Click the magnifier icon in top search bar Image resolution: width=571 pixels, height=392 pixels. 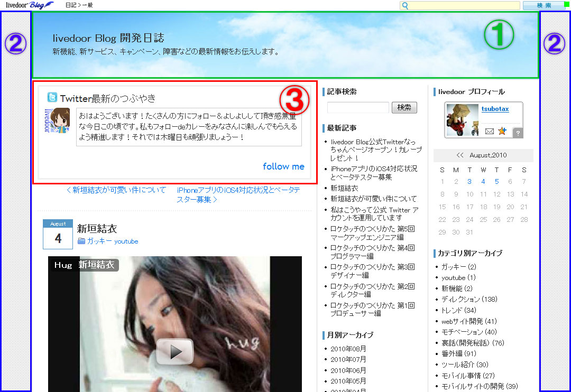click(x=405, y=5)
